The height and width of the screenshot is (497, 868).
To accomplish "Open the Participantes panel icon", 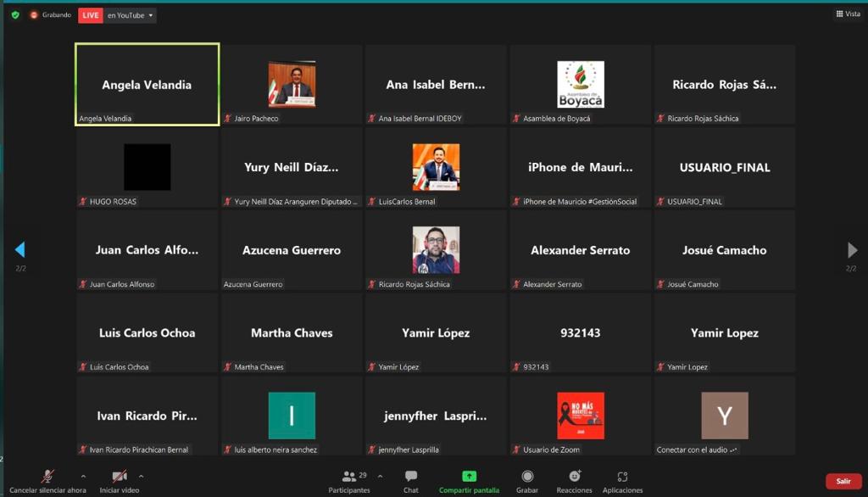I will tap(348, 477).
